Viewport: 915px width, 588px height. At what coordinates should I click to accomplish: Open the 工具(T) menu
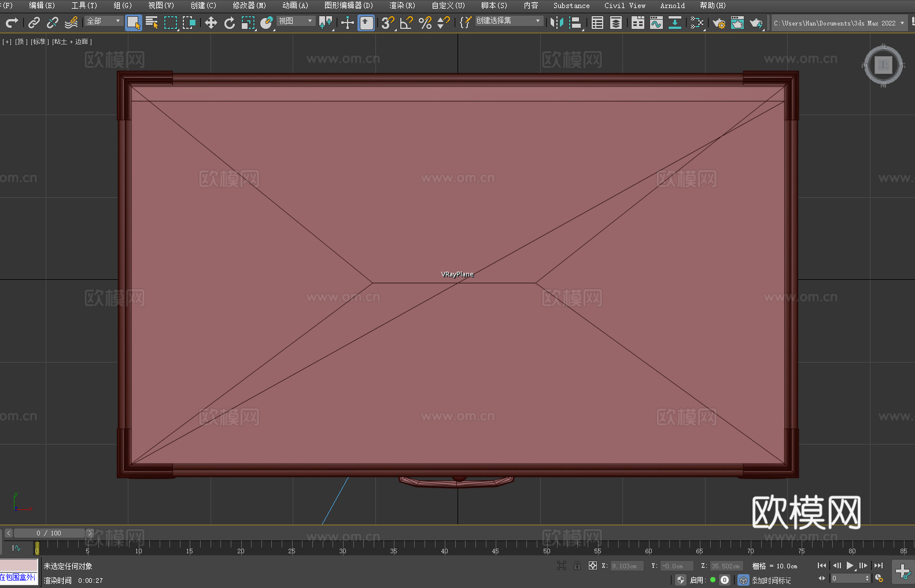84,5
